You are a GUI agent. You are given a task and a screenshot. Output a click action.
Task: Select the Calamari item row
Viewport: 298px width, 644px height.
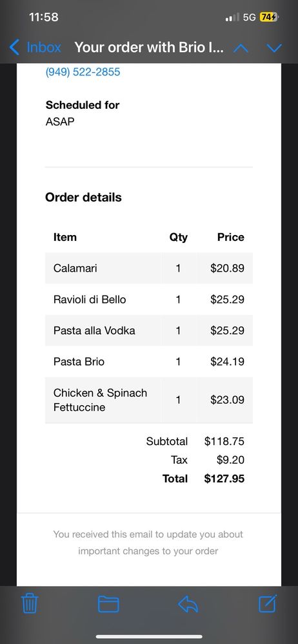pos(149,268)
